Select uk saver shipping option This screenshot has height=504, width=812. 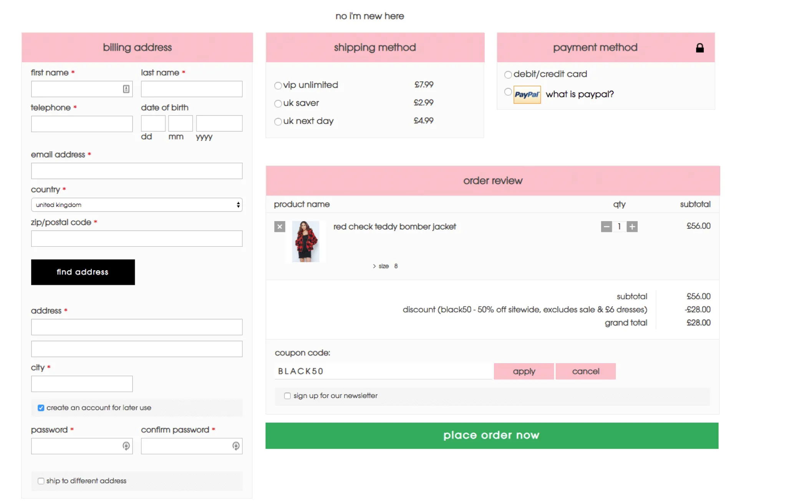pos(278,104)
